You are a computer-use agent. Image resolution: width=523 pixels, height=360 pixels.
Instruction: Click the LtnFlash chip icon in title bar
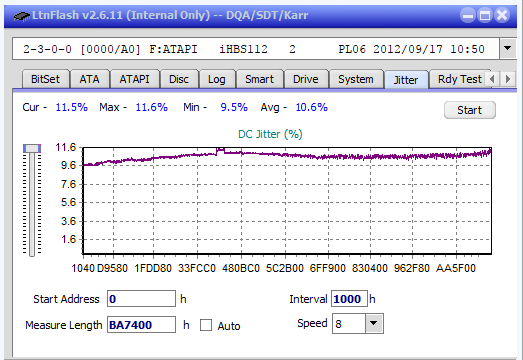22,16
